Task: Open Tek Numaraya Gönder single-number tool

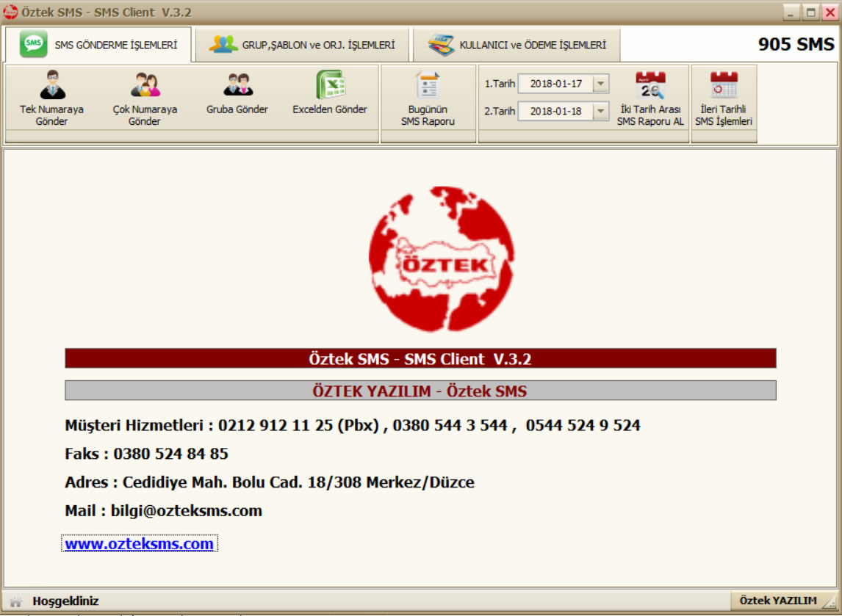Action: point(51,98)
